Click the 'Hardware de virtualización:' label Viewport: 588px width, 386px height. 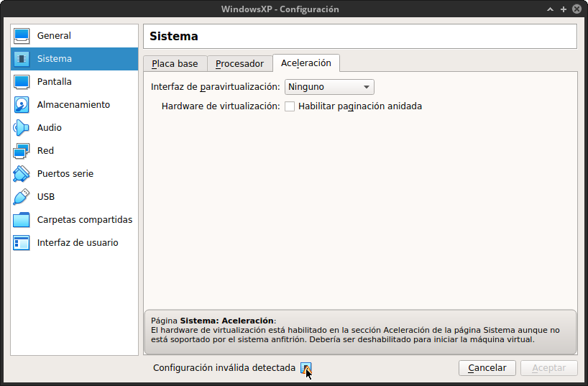click(x=221, y=106)
